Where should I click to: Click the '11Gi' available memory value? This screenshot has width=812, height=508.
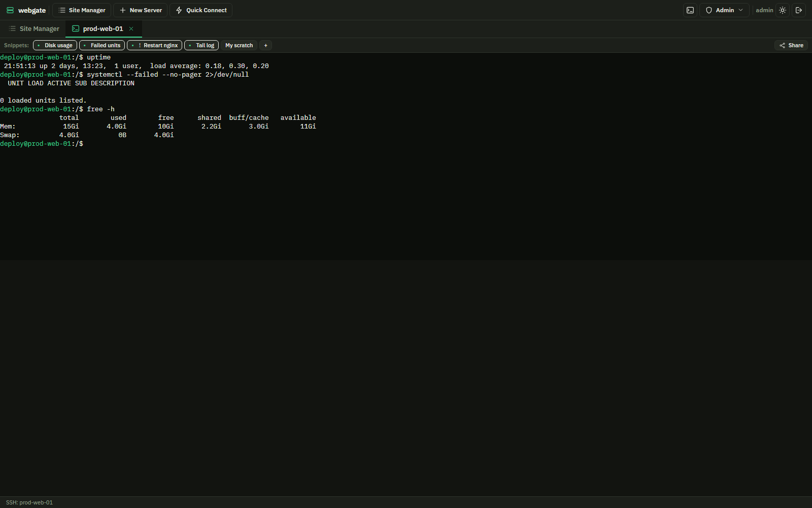click(x=308, y=126)
